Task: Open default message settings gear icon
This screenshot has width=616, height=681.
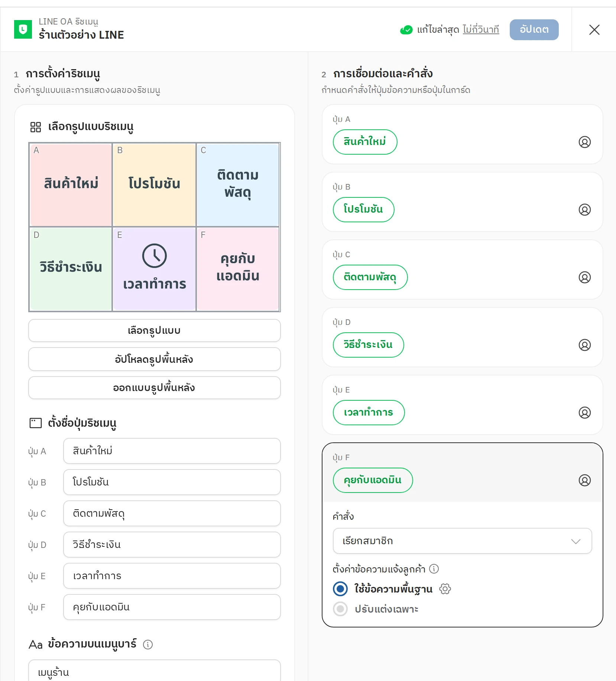Action: [x=445, y=589]
